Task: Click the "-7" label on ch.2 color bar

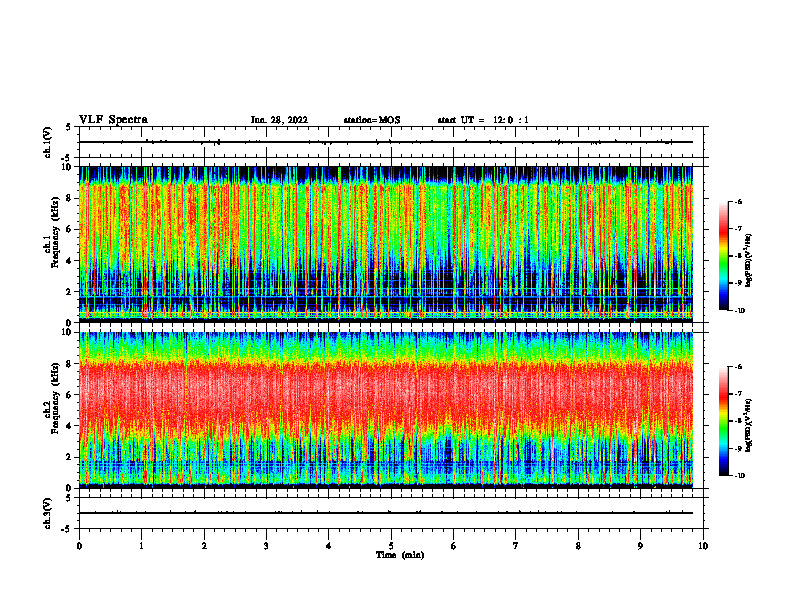Action: point(738,394)
